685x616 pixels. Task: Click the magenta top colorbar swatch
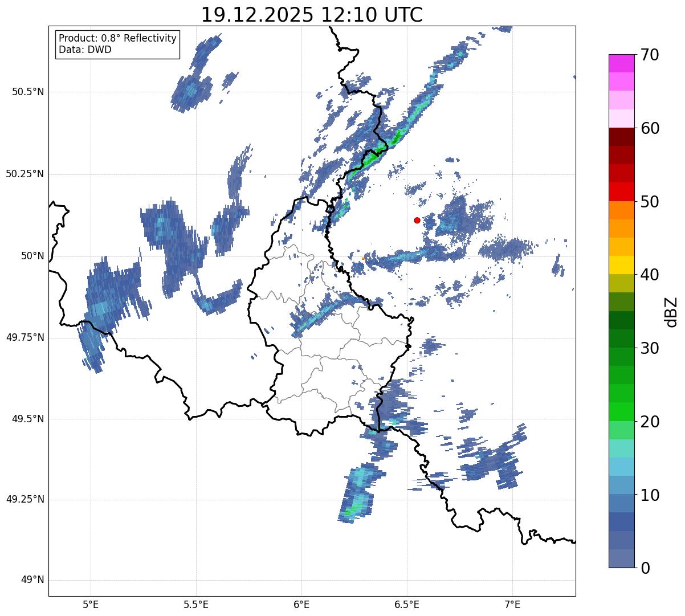(621, 63)
